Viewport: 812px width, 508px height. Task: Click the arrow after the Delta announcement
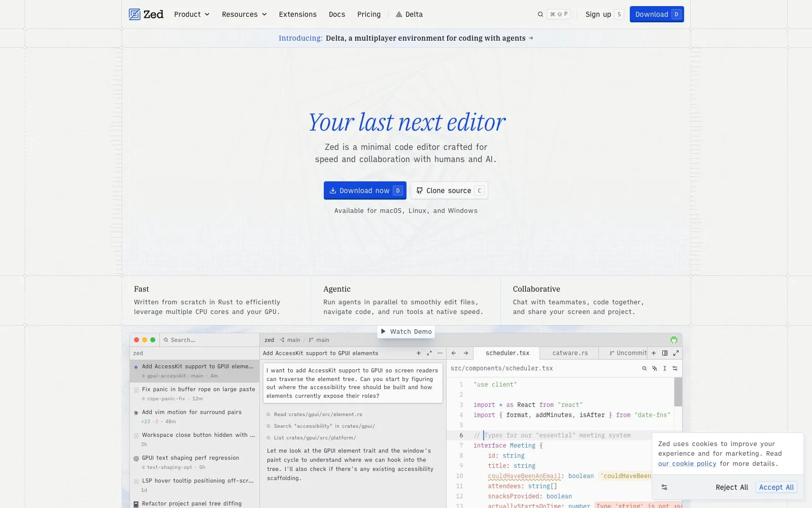pyautogui.click(x=531, y=38)
